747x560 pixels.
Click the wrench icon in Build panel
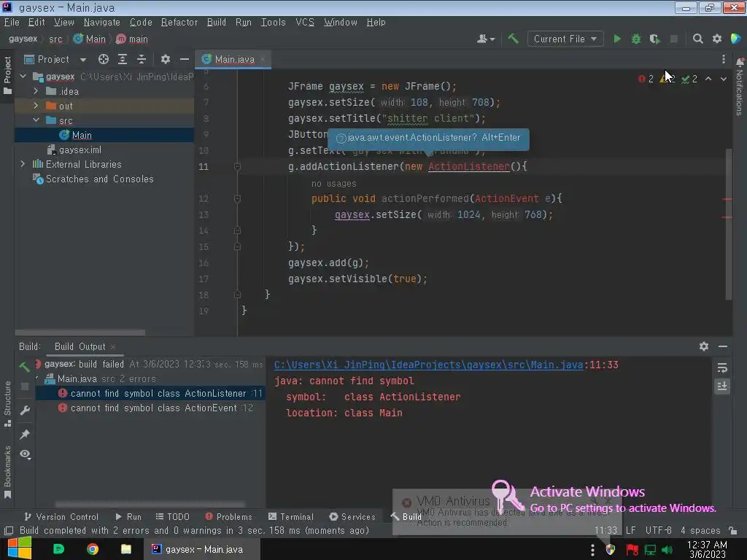click(x=25, y=410)
